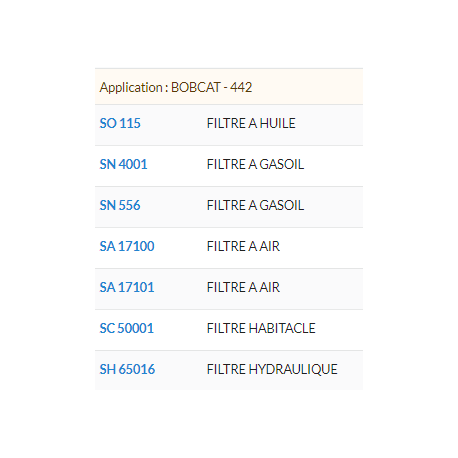Open the SA 17101 air filter link

click(127, 287)
